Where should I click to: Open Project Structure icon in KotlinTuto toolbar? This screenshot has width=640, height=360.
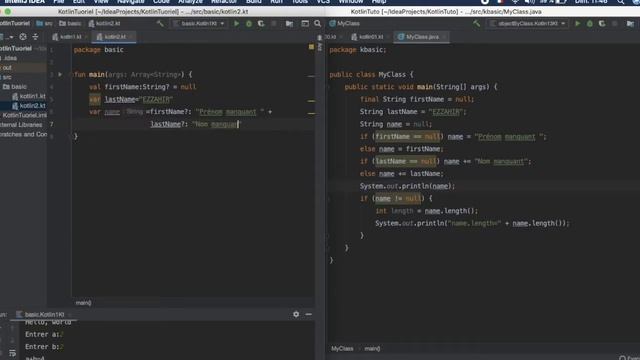630,24
